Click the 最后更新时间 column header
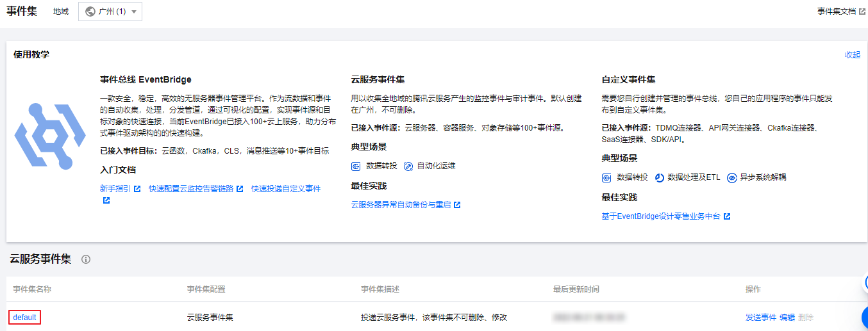 tap(576, 289)
